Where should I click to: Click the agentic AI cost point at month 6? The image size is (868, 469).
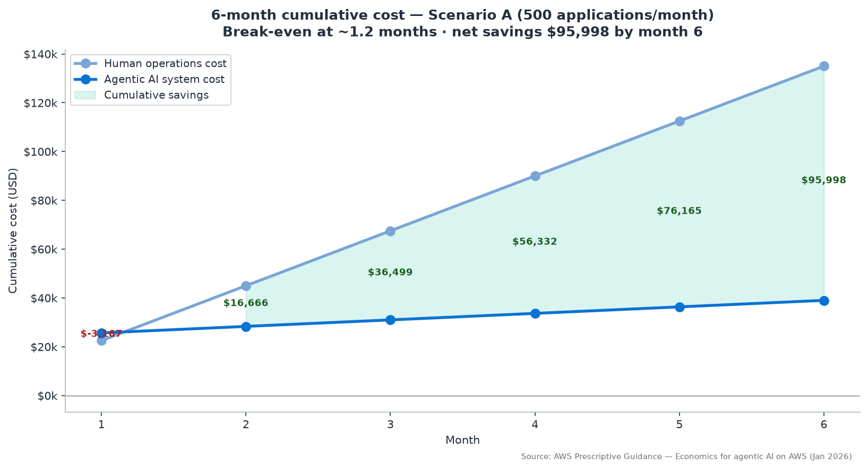[x=824, y=301]
